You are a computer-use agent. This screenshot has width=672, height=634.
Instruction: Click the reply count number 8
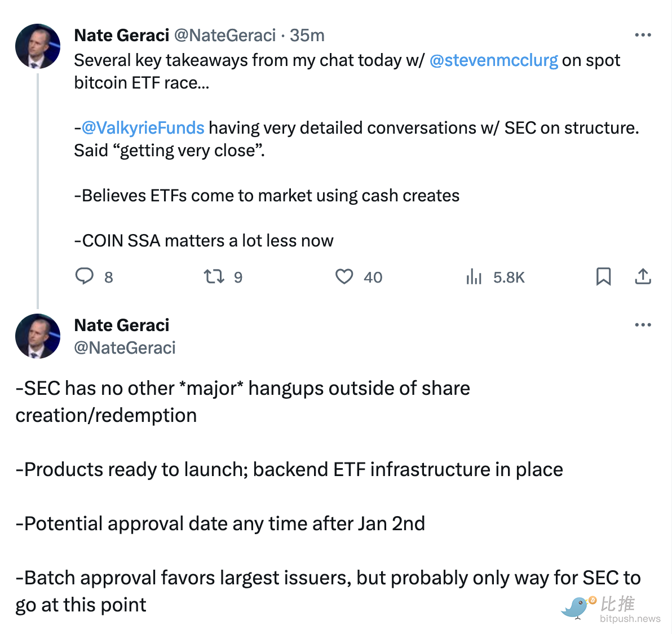(109, 278)
